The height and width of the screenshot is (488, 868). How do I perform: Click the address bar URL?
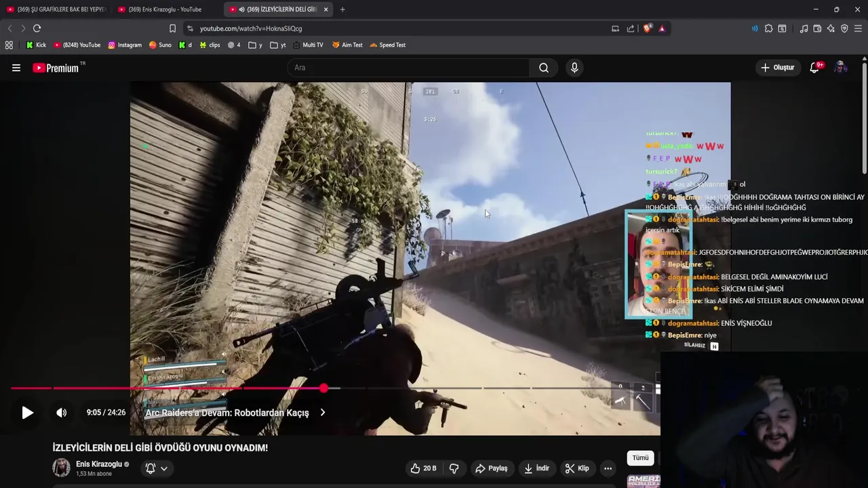tap(251, 28)
